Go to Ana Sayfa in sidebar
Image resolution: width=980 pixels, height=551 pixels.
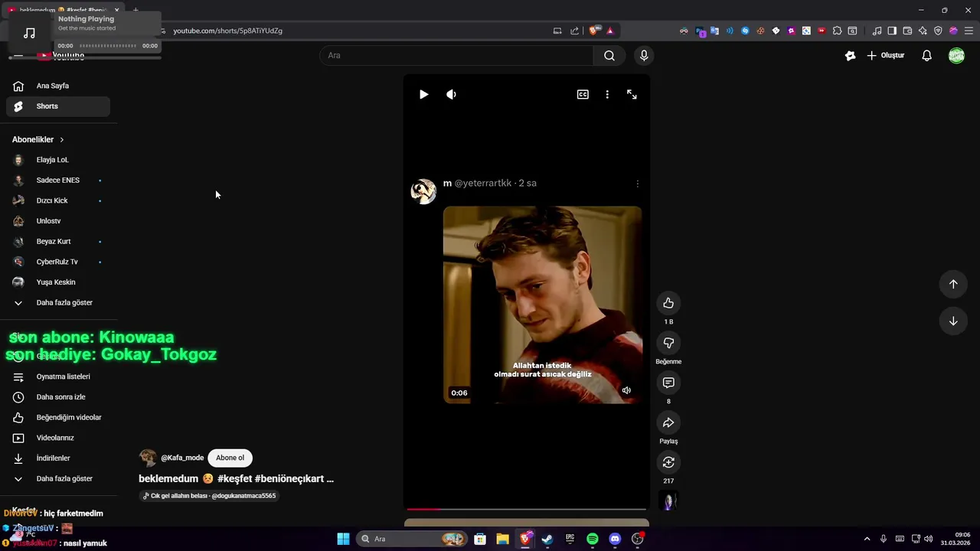58,86
